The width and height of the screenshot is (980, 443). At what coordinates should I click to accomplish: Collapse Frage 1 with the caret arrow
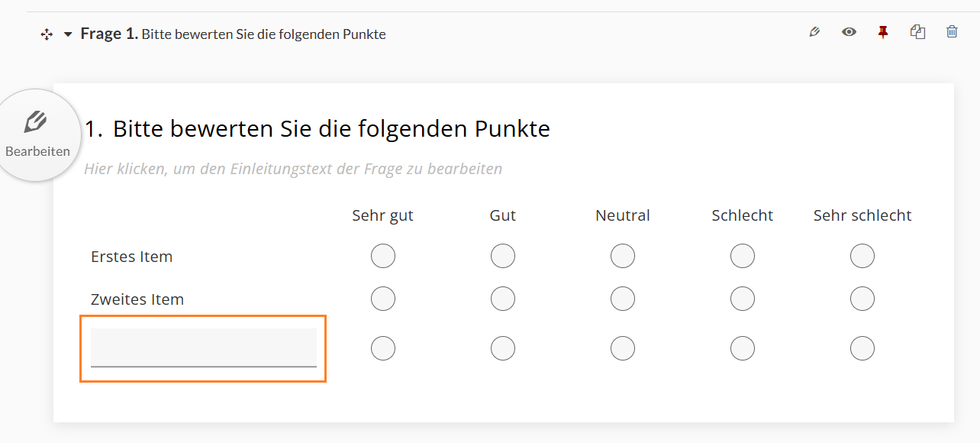coord(68,34)
